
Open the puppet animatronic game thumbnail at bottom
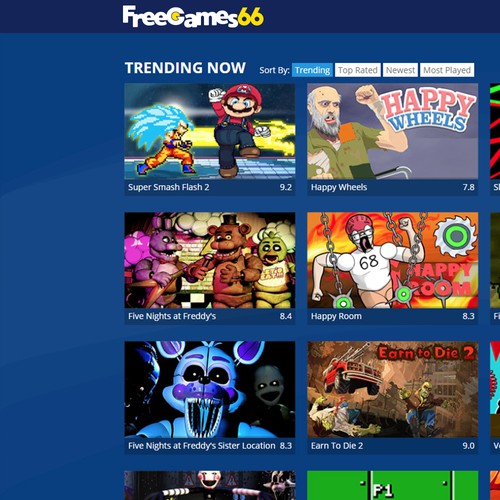point(210,485)
